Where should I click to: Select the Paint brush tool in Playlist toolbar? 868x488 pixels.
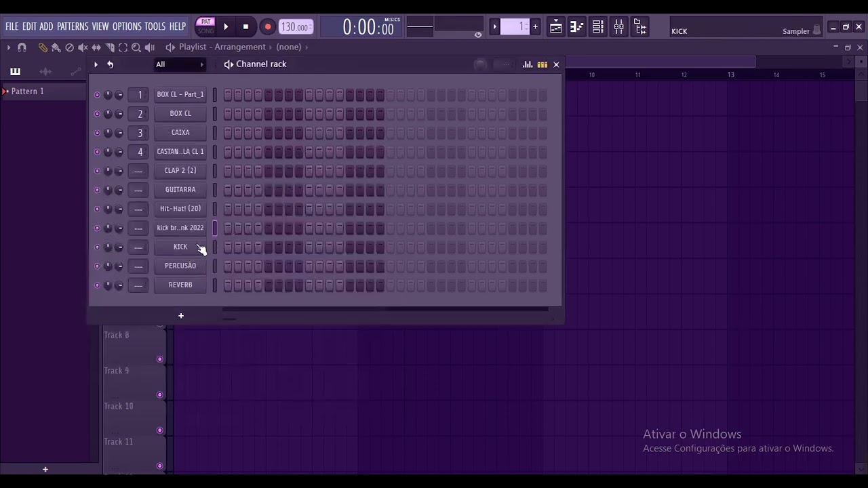(x=56, y=47)
